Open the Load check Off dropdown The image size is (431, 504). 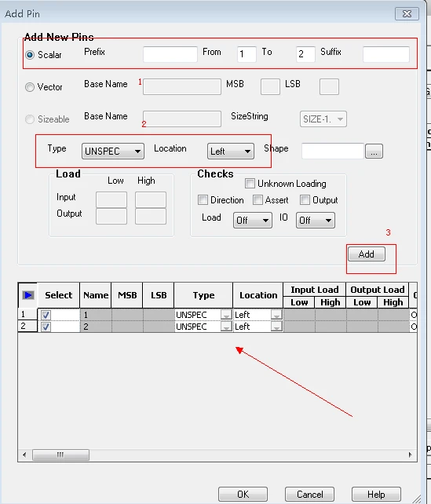point(253,220)
